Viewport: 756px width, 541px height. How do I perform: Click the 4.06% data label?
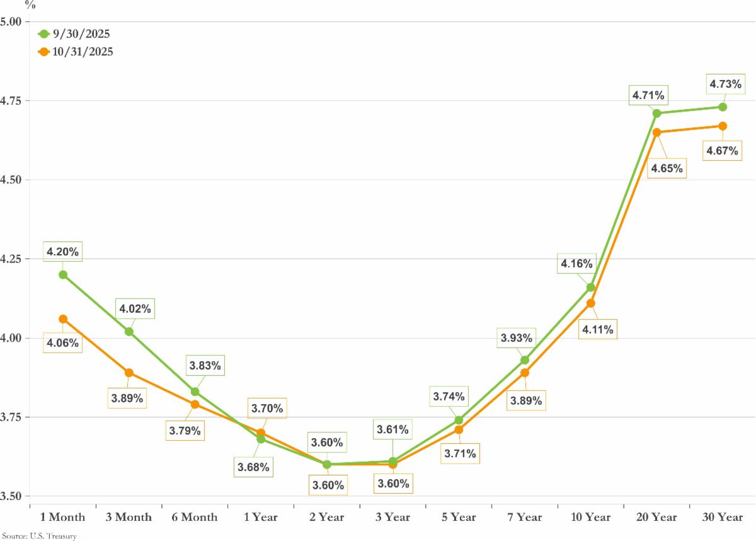click(x=62, y=343)
